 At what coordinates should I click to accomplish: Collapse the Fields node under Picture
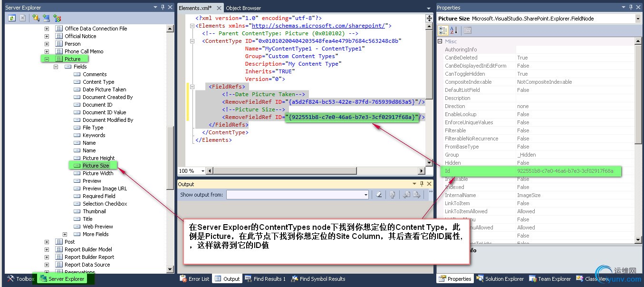pyautogui.click(x=56, y=67)
